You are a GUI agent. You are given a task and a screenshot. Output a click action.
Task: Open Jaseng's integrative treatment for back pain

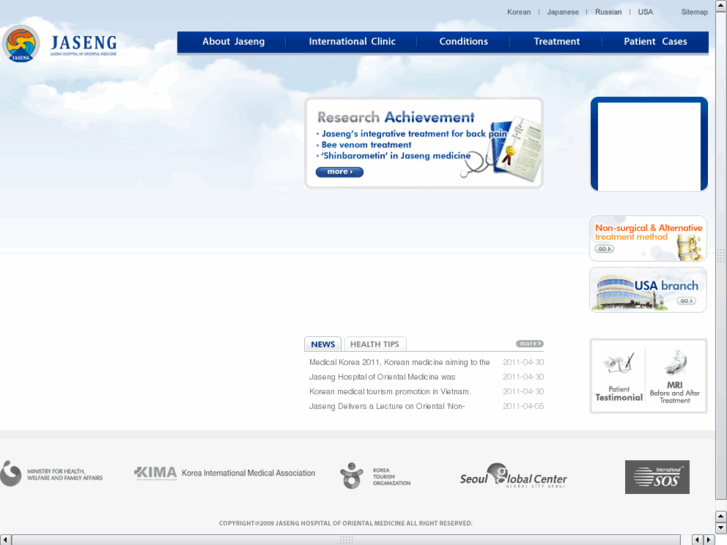point(414,134)
